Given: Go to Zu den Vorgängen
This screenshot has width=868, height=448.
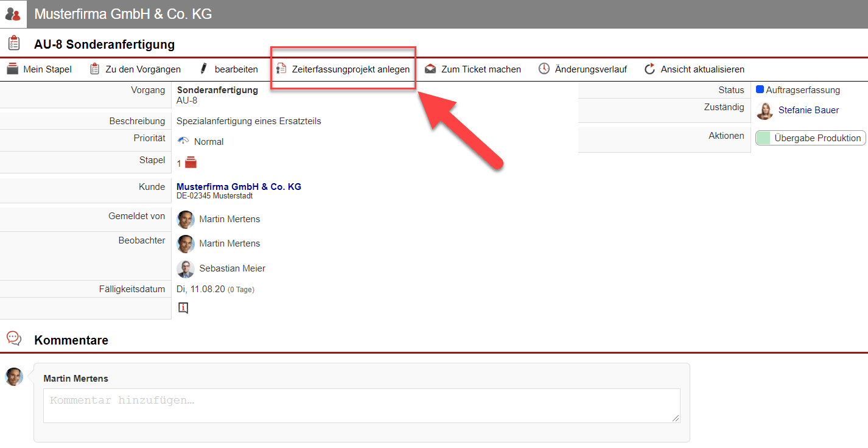Looking at the screenshot, I should click(x=135, y=69).
